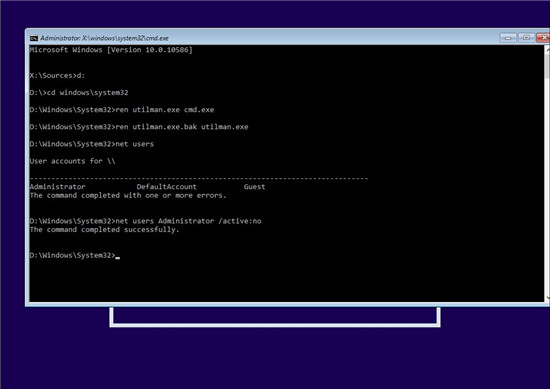Click the 'cd windows\system32' command line
550x389 pixels.
point(79,93)
